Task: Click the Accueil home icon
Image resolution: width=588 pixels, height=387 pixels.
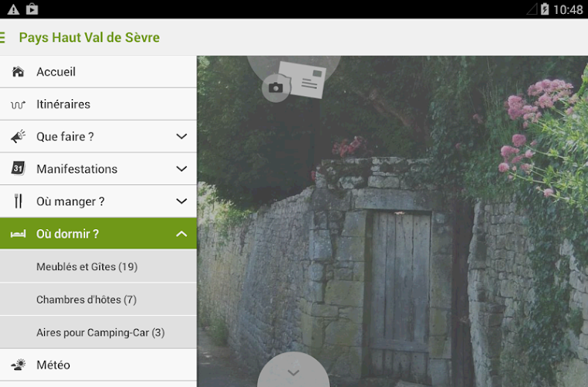Action: tap(18, 71)
